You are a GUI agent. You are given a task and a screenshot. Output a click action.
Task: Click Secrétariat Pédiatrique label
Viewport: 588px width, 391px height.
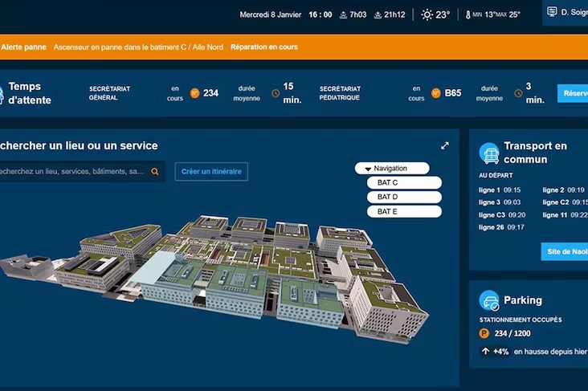pyautogui.click(x=340, y=93)
